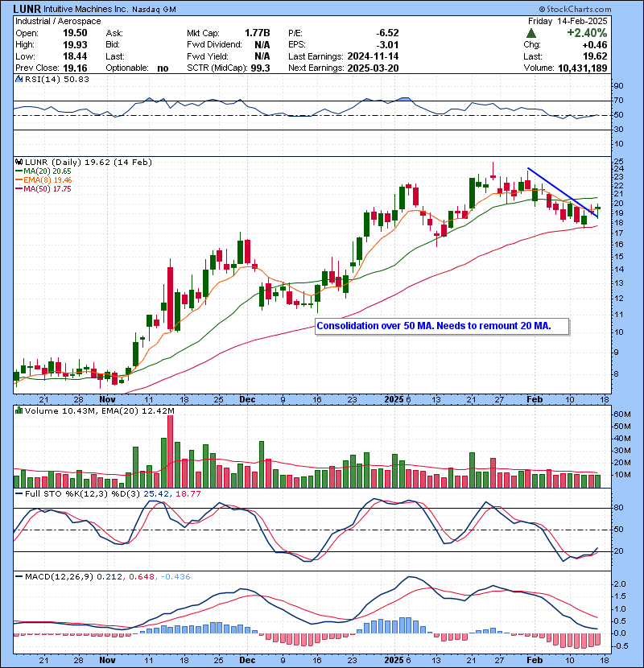Click the candlestick icon beside LUNR (Daily)
Image resolution: width=644 pixels, height=668 pixels.
point(19,162)
